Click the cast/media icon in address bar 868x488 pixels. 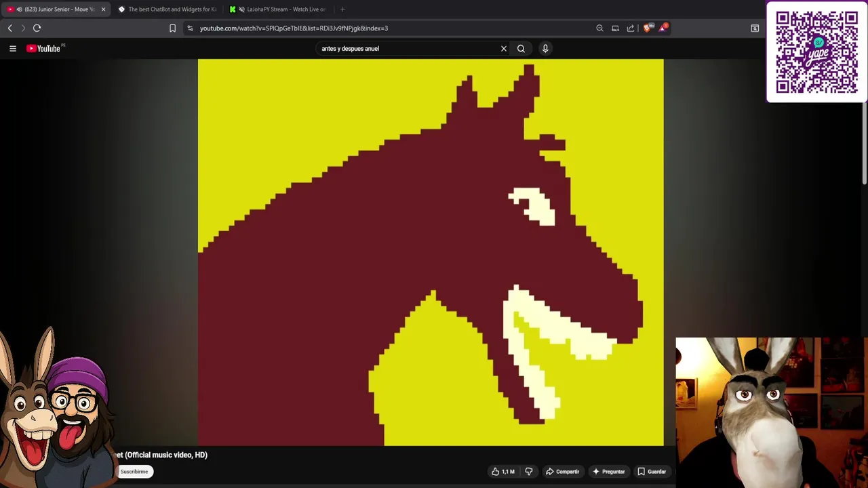coord(615,28)
